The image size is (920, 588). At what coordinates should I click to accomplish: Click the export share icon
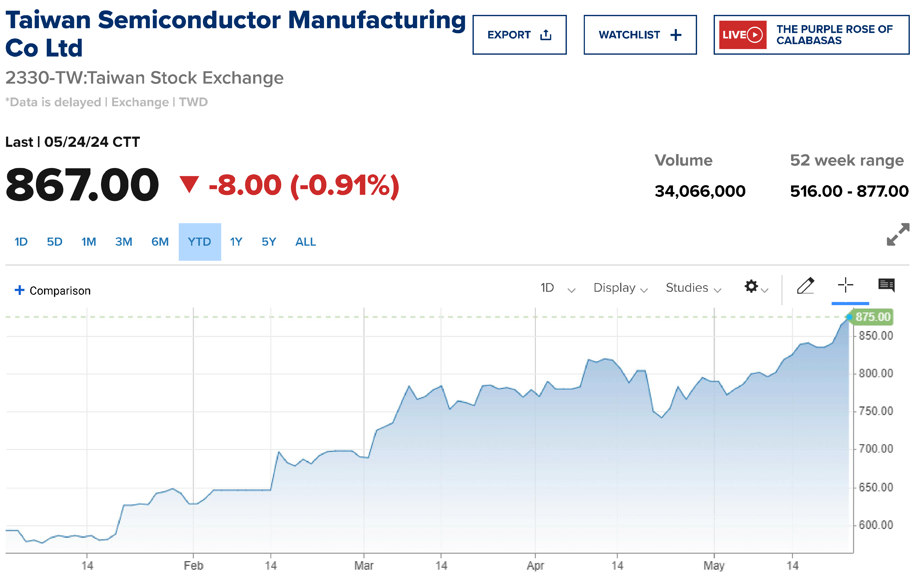[x=546, y=35]
